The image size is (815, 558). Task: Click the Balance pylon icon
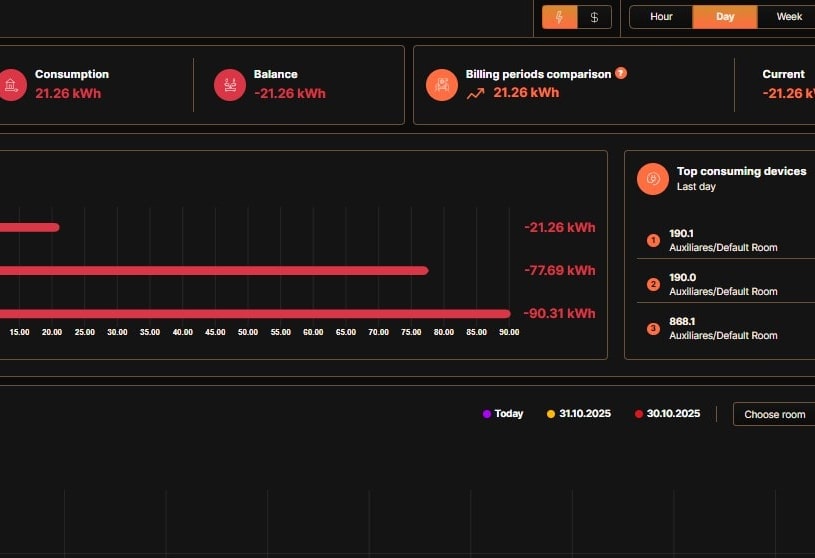tap(230, 85)
